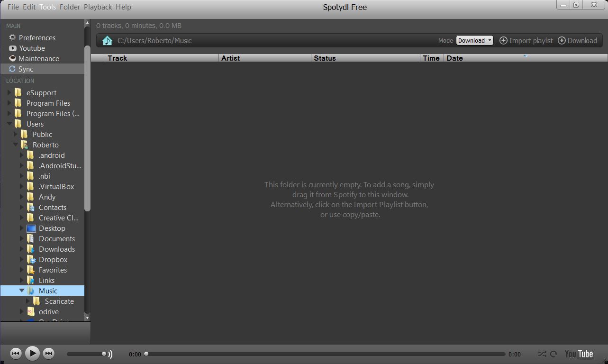
Task: Click the music home folder icon
Action: click(108, 40)
